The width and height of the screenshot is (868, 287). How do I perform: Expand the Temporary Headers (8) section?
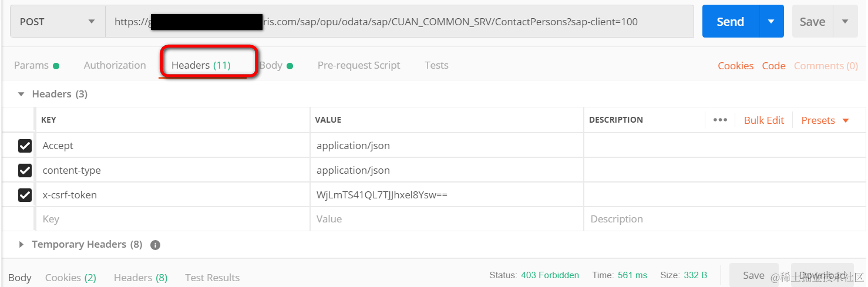pos(22,244)
